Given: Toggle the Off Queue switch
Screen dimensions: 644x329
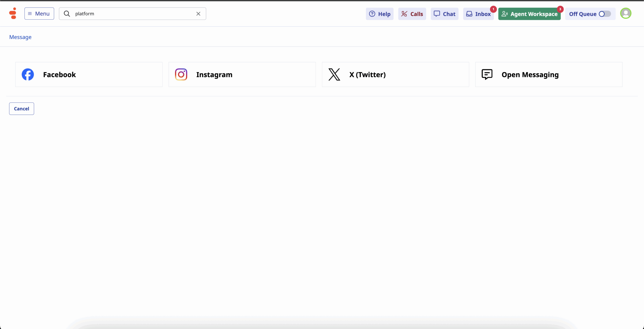Looking at the screenshot, I should click(x=605, y=14).
